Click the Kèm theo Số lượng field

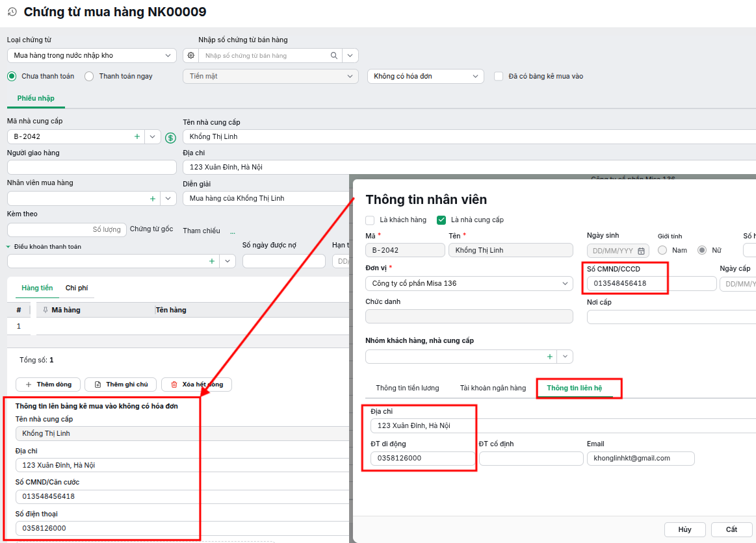[x=66, y=229]
